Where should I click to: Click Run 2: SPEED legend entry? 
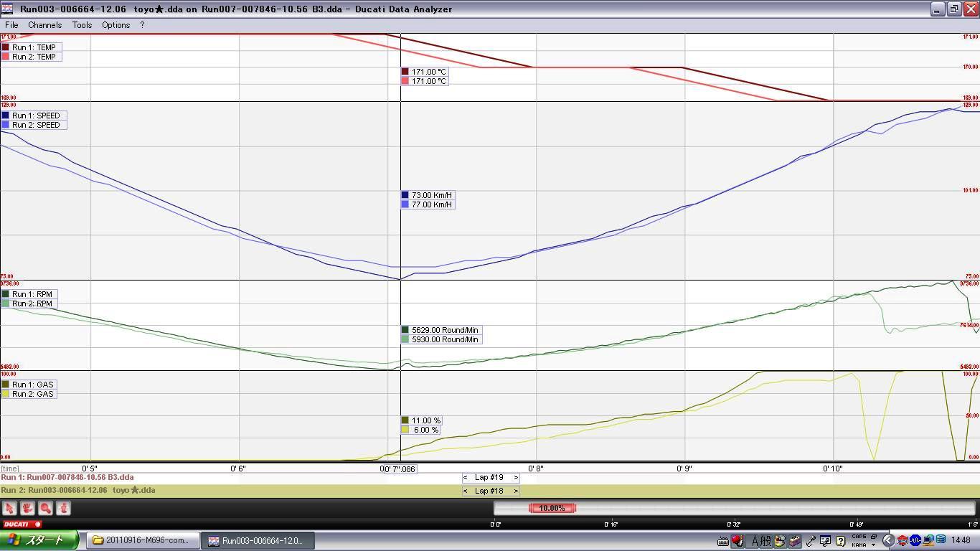[x=34, y=125]
